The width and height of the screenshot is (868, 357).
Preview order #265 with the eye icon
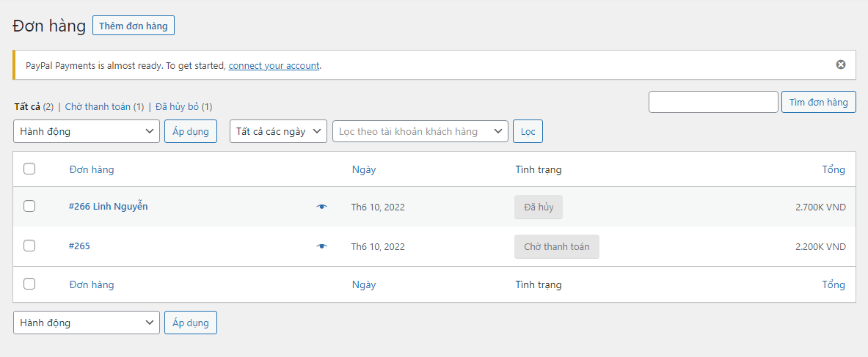click(321, 246)
